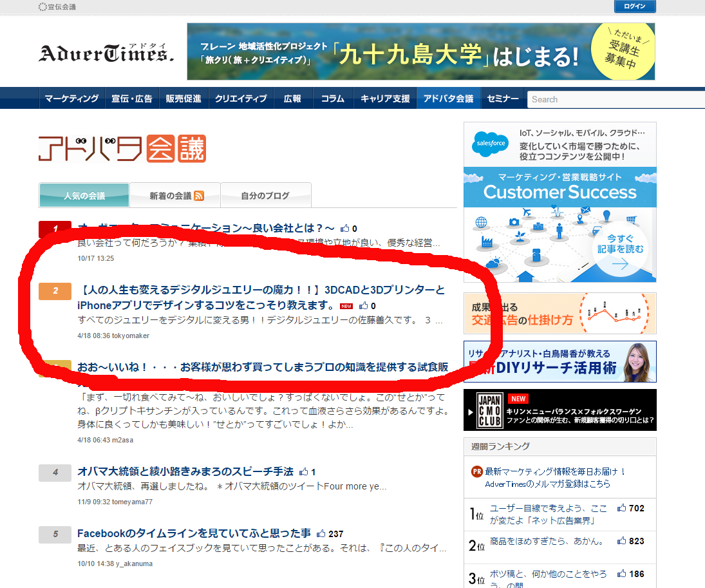Click like icon on オバマ大統領 article
Screen dimensions: 705x588
click(x=304, y=471)
